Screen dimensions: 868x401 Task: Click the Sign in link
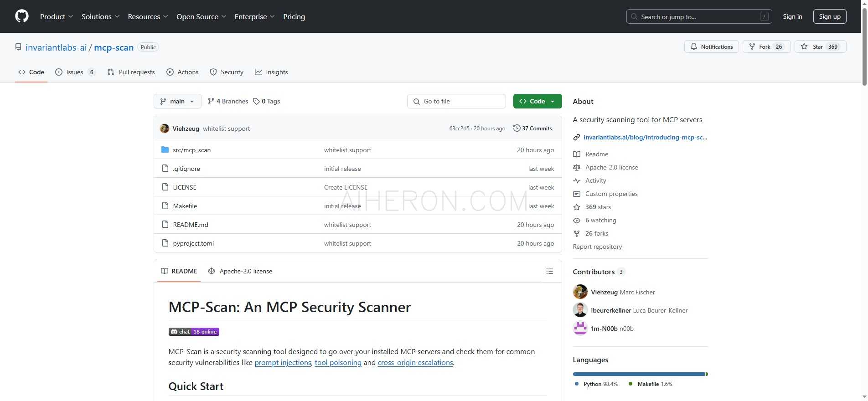click(792, 16)
